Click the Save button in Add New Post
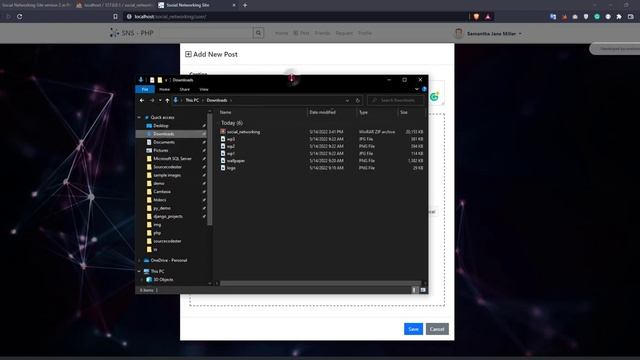 point(413,329)
